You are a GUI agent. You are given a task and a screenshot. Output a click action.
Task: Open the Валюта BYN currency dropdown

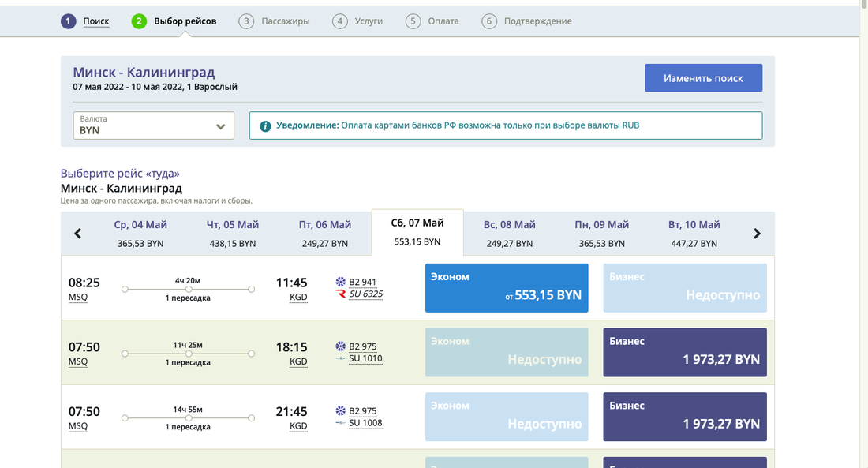[x=154, y=125]
